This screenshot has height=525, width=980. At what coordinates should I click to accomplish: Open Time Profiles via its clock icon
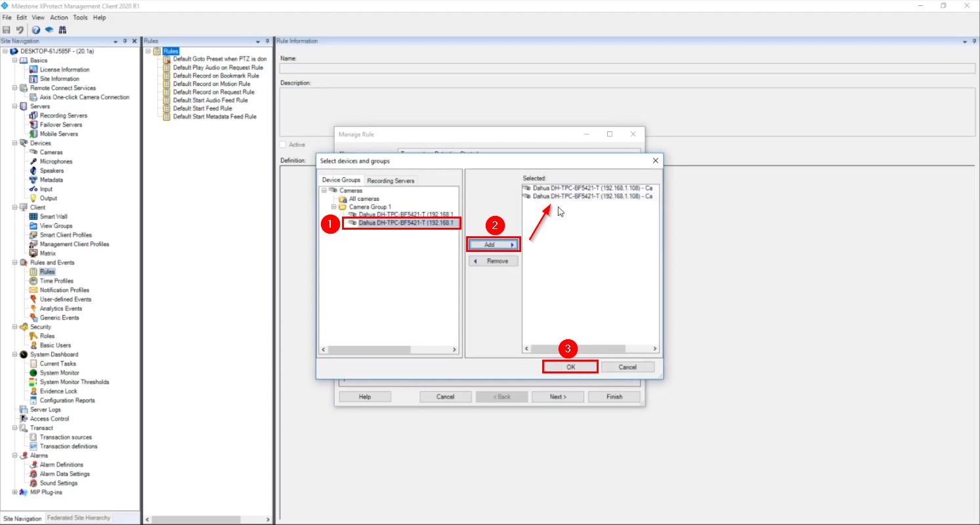point(33,281)
